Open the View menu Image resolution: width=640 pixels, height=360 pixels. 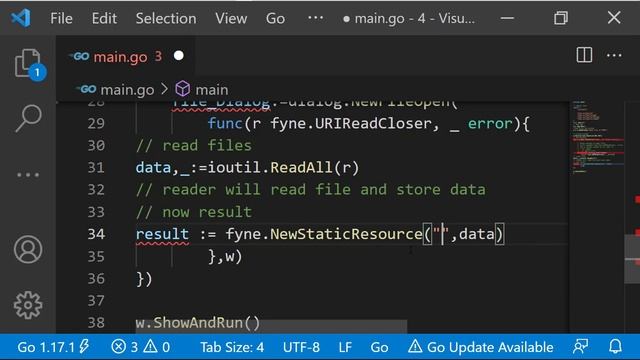[x=231, y=18]
